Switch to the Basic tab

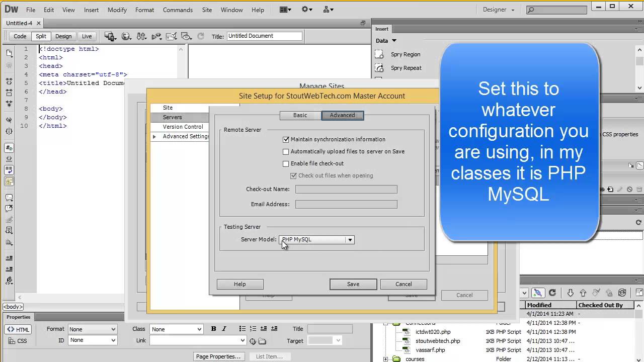[x=300, y=115]
